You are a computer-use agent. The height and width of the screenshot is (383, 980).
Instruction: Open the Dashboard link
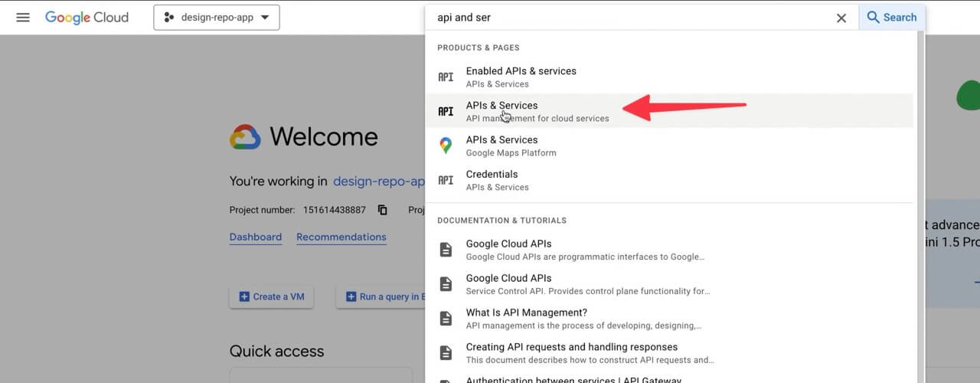tap(256, 237)
